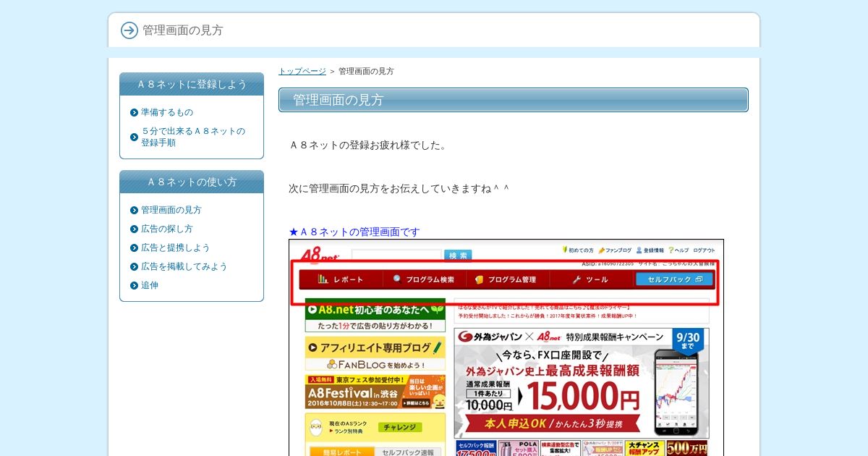Click the 検索 button in embedded screenshot
868x456 pixels.
pos(458,256)
